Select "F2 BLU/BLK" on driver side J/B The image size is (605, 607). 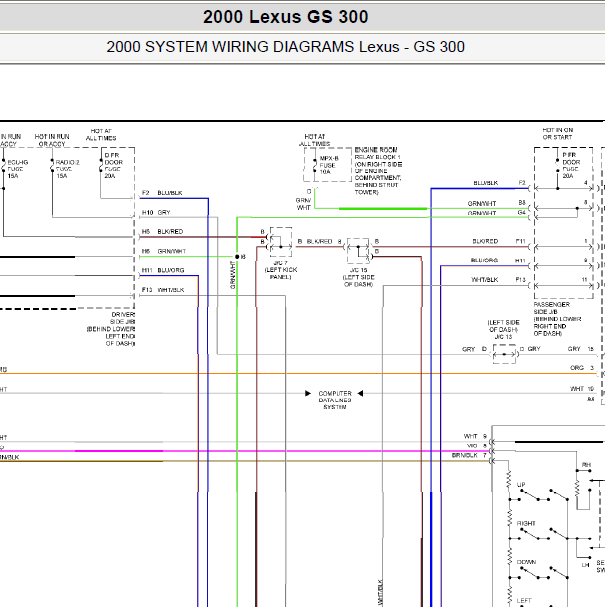point(162,193)
